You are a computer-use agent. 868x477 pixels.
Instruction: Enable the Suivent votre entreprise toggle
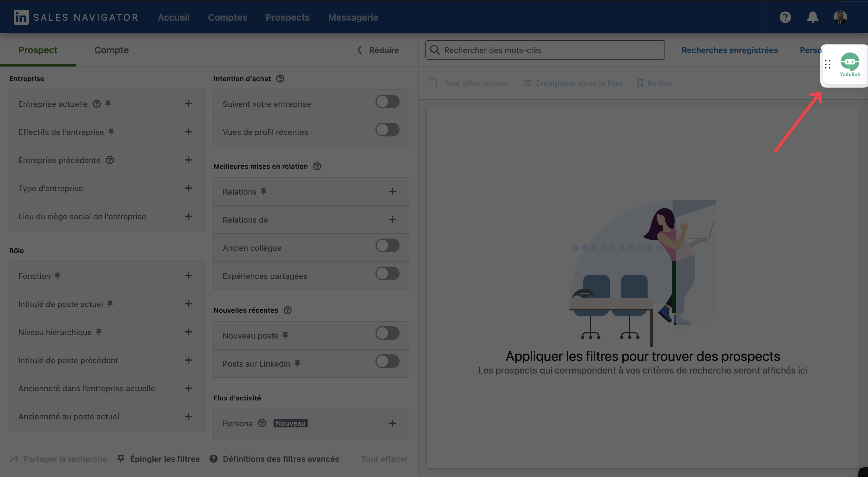click(x=387, y=102)
